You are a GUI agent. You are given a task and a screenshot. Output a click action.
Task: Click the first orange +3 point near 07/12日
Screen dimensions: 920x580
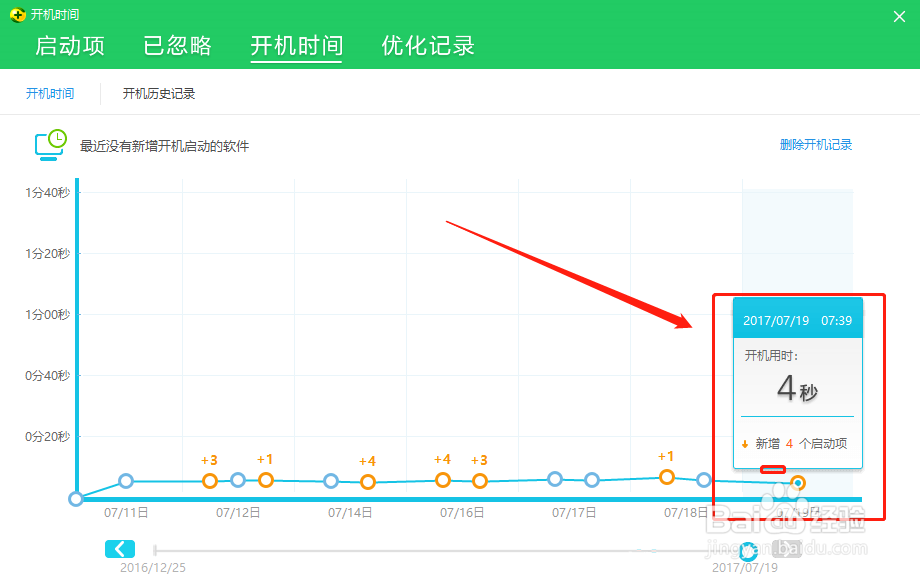pos(210,481)
